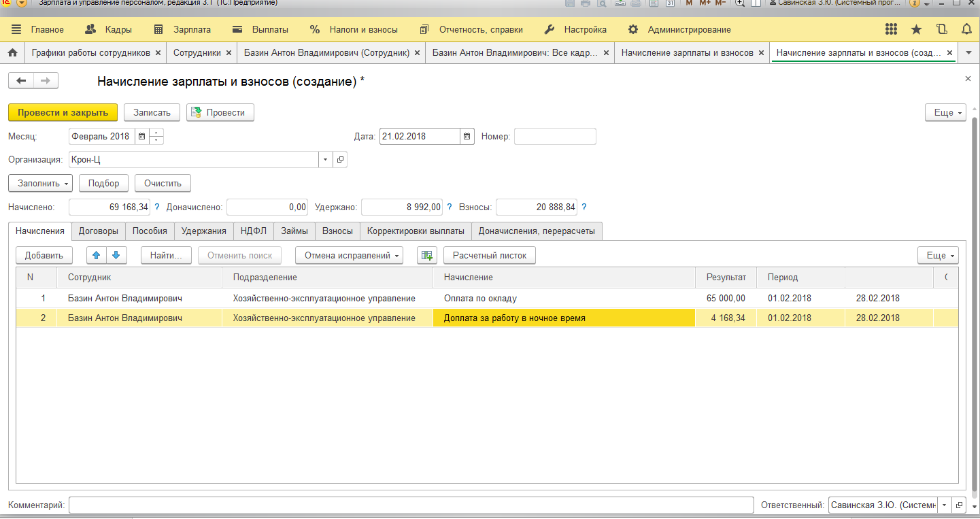
Task: Open the Расчетный листок button
Action: pyautogui.click(x=490, y=255)
